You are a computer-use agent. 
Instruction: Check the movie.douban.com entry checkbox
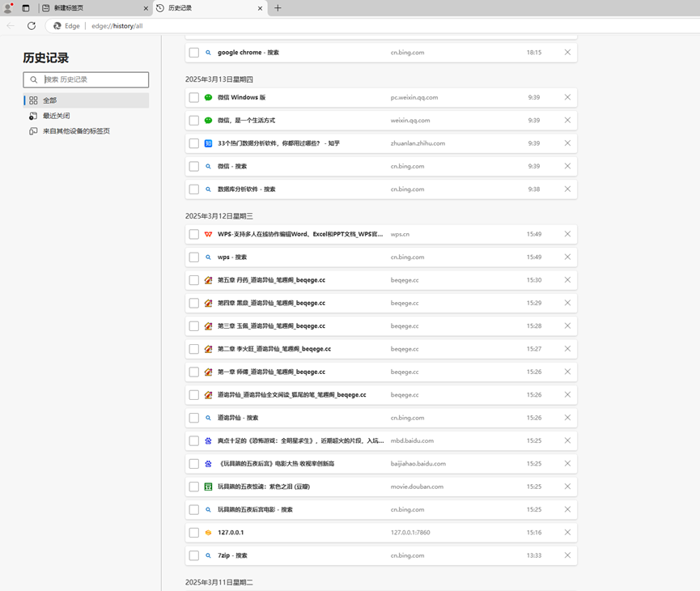click(x=193, y=487)
